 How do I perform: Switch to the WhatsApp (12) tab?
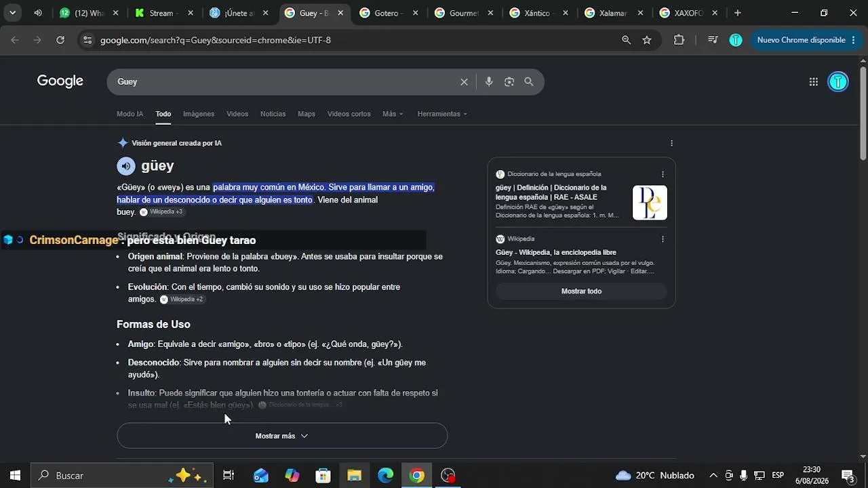(x=90, y=13)
